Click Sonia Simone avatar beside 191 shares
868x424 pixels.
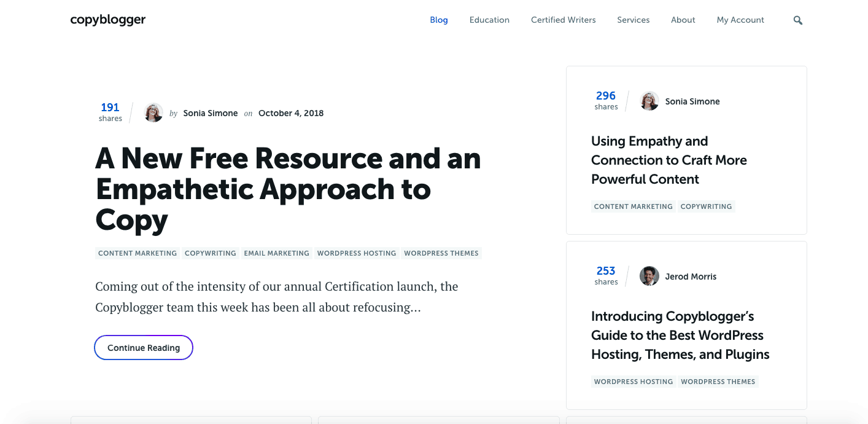(153, 112)
